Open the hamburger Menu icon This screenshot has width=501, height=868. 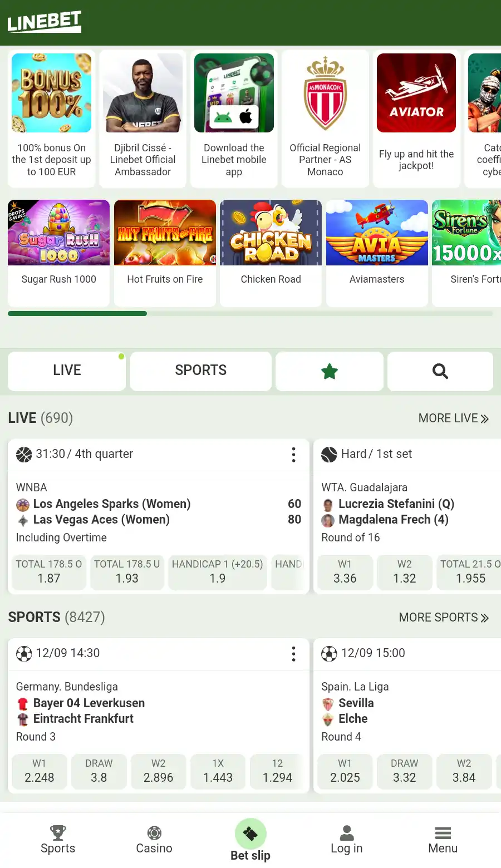point(443,832)
